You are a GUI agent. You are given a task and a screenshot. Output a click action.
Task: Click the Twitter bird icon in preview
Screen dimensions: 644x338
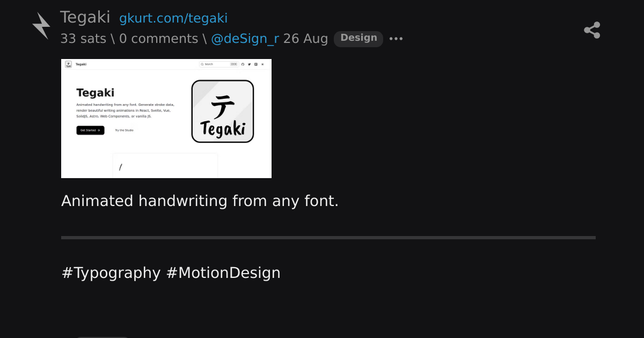point(249,64)
